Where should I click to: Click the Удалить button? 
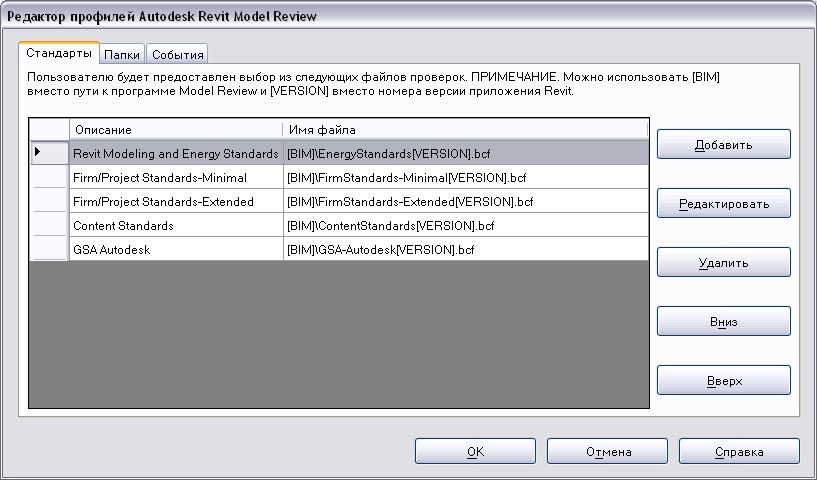coord(723,262)
